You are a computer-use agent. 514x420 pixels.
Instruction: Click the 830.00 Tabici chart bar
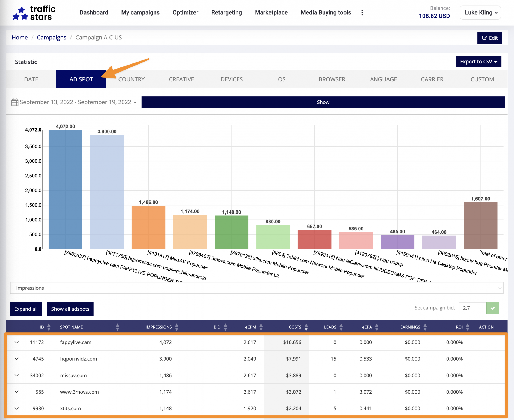(273, 237)
